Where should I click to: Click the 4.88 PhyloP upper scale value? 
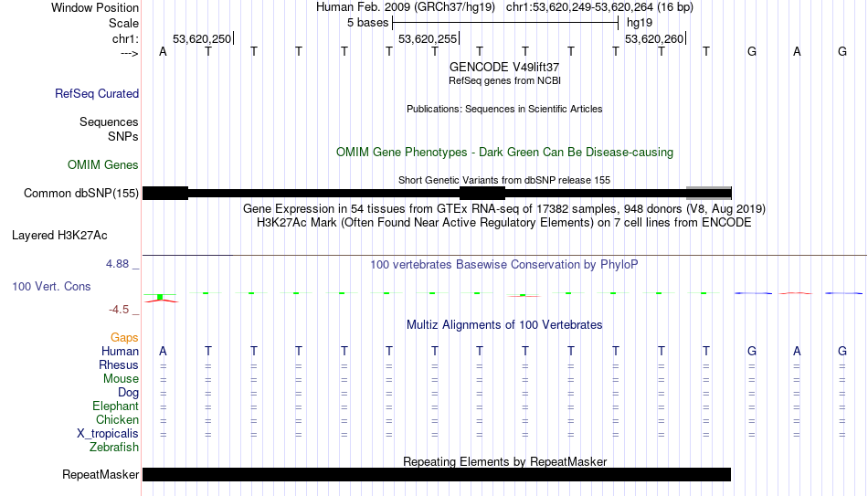click(x=117, y=264)
